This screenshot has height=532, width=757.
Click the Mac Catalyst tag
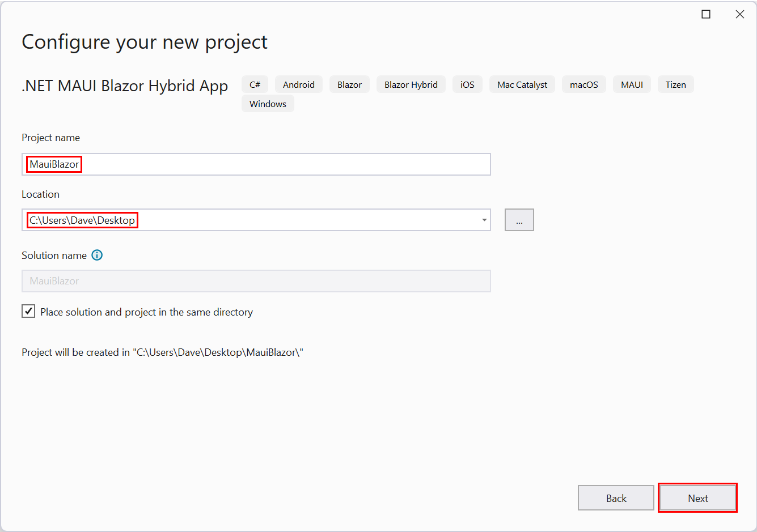(x=522, y=84)
